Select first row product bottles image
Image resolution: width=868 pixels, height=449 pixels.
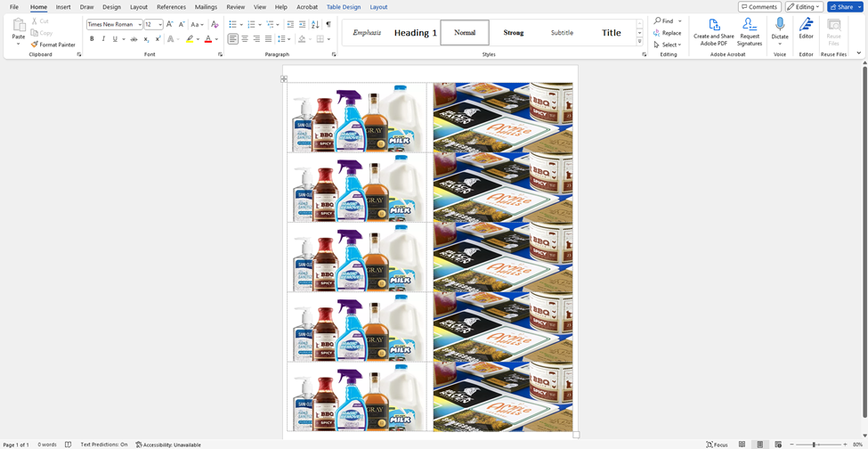pos(357,118)
